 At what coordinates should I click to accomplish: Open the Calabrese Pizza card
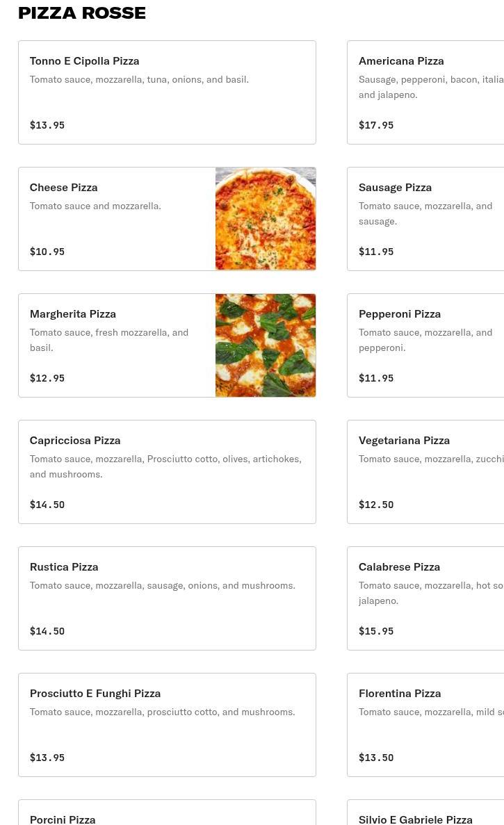(425, 598)
